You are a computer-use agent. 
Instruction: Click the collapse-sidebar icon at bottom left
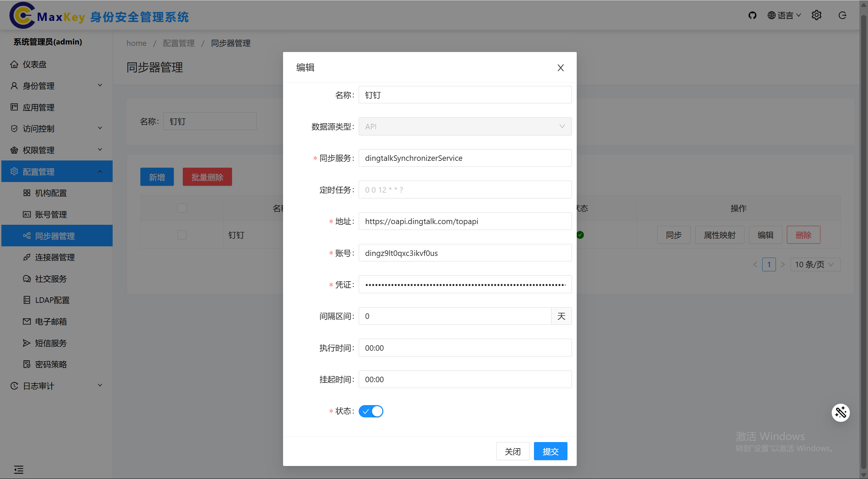tap(18, 469)
